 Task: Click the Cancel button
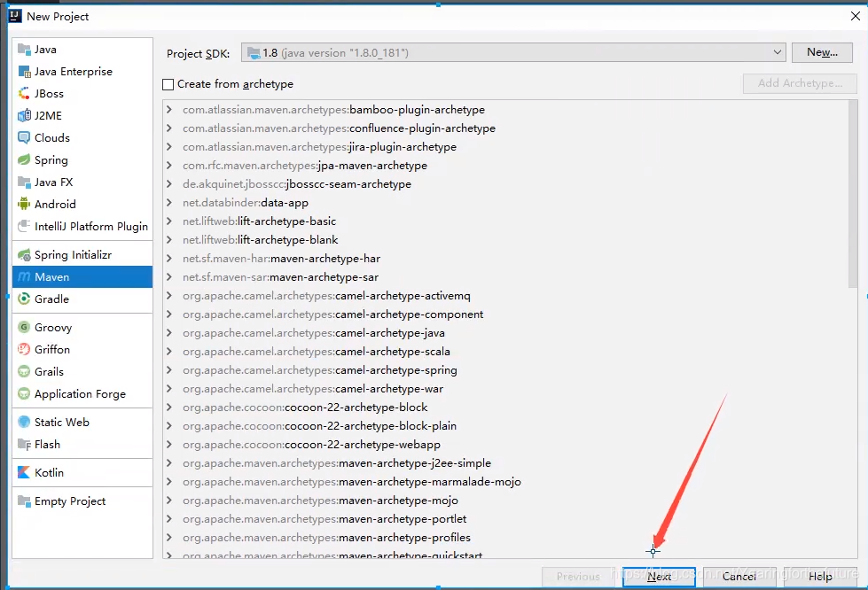tap(739, 577)
